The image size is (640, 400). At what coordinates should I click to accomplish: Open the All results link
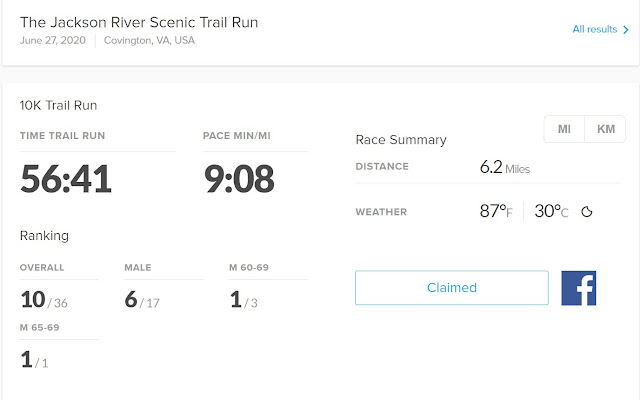point(594,30)
